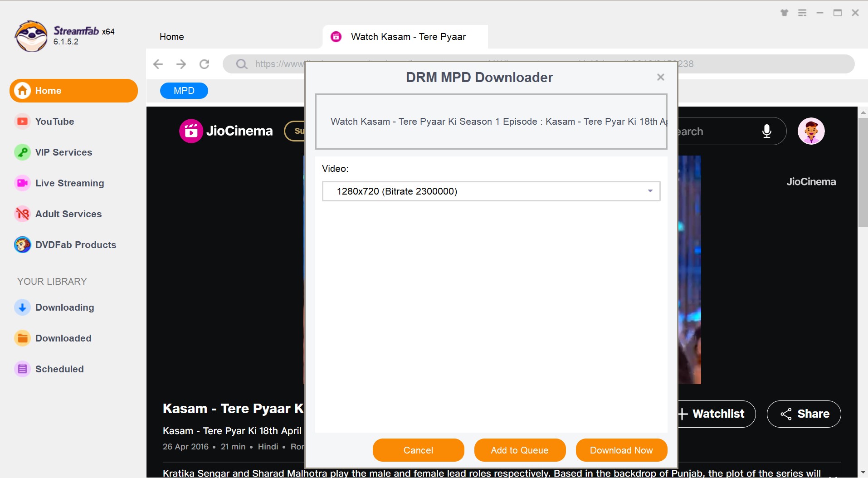
Task: Open Adult Services in the sidebar
Action: tap(68, 214)
